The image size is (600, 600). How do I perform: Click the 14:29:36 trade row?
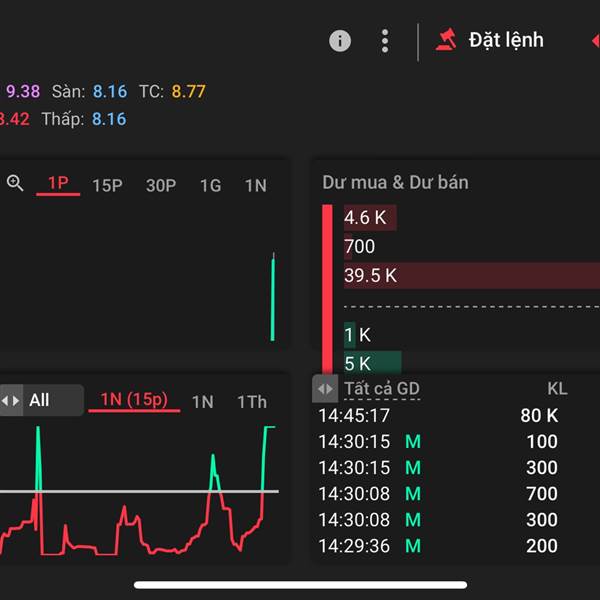coord(439,546)
